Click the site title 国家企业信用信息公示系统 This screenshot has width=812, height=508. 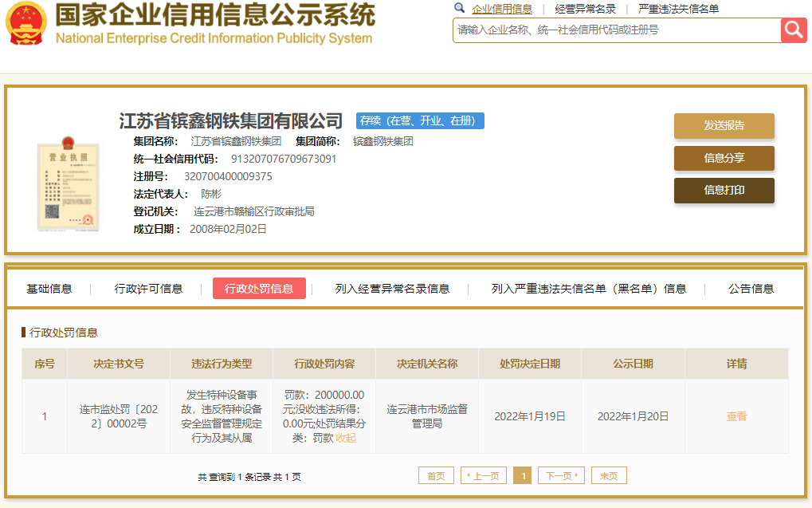[x=215, y=14]
